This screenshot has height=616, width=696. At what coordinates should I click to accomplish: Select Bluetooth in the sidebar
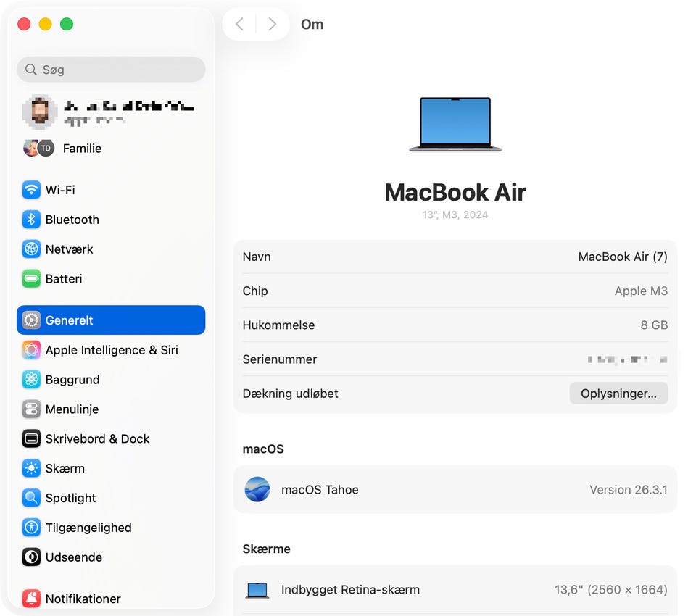[111, 220]
